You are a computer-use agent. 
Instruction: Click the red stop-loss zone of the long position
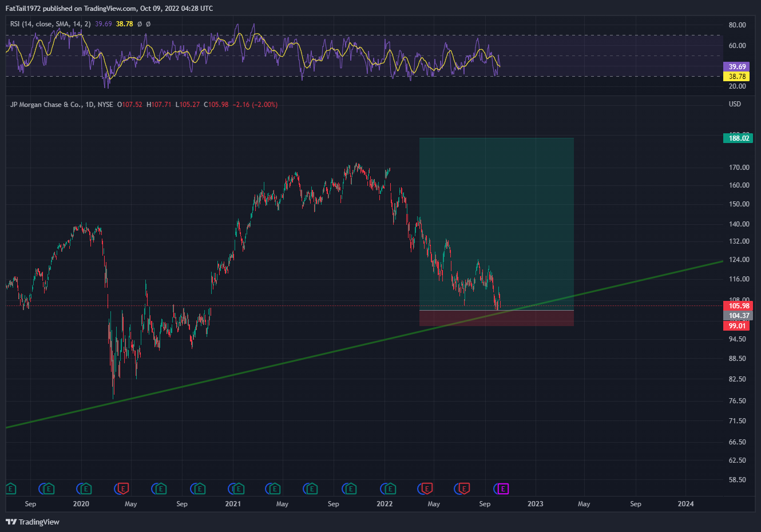pyautogui.click(x=497, y=318)
